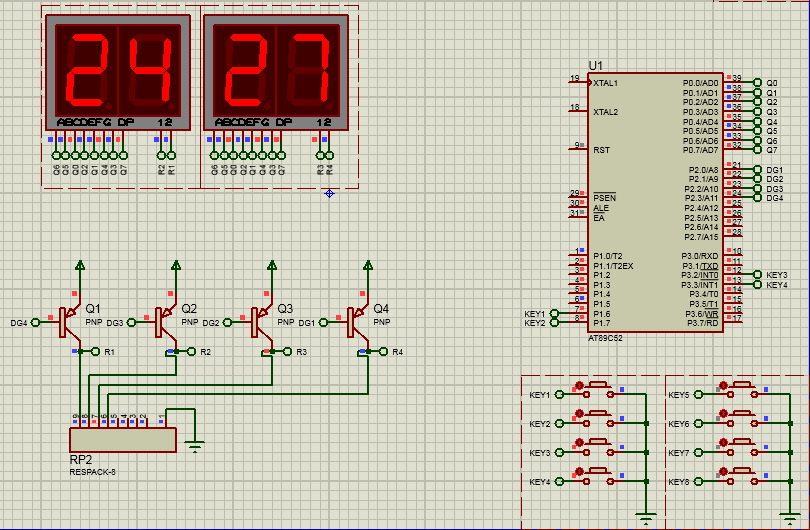Click the DG1 terminal at the Q4 transistor base
Screen dimensions: 810x530
323,322
